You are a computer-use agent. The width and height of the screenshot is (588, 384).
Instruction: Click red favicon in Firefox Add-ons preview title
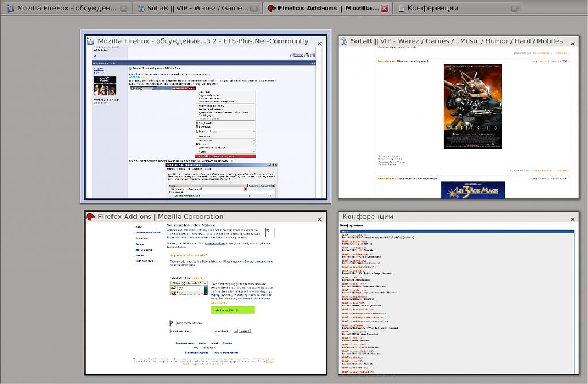(90, 217)
